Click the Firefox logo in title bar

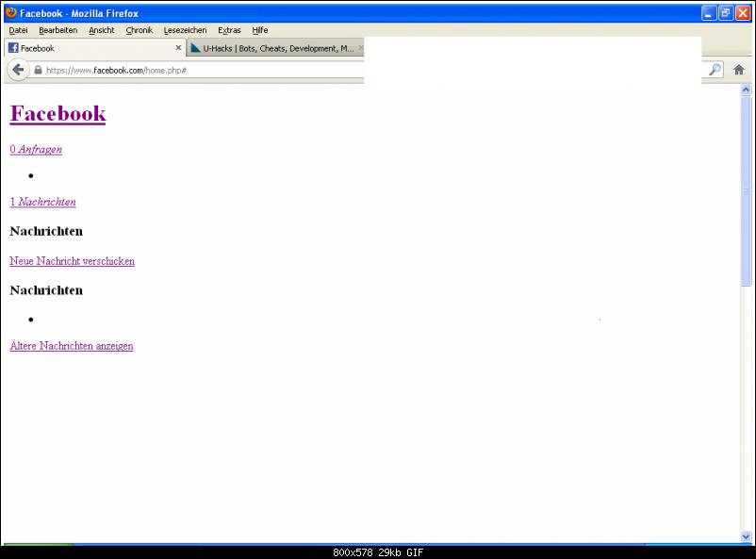(10, 12)
